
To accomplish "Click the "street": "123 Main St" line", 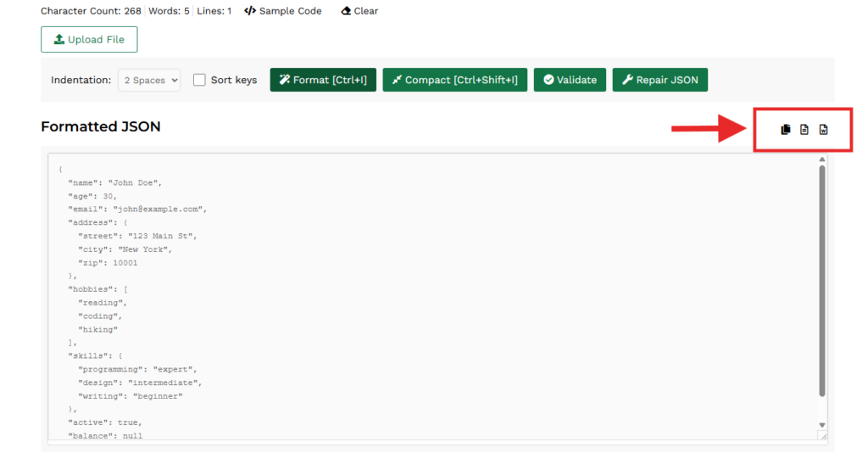I will click(x=137, y=236).
